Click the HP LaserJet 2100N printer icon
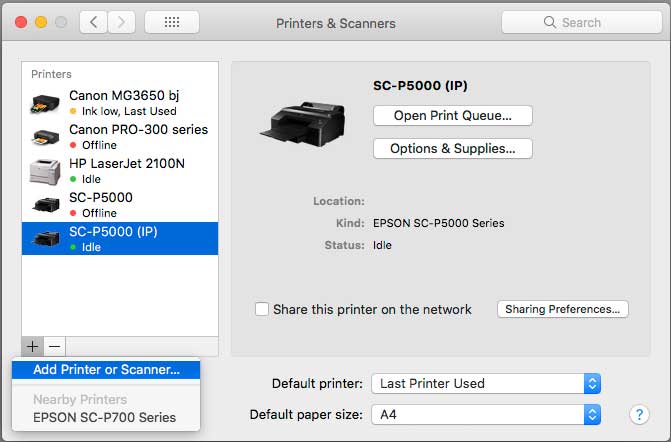 pos(45,172)
